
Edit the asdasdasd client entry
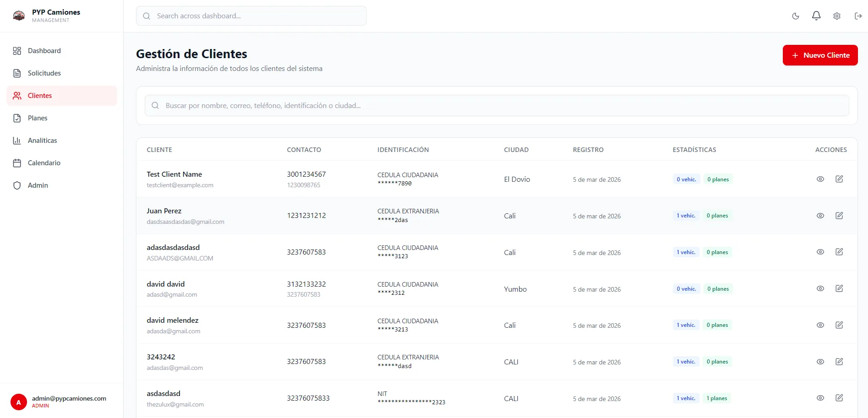point(840,398)
